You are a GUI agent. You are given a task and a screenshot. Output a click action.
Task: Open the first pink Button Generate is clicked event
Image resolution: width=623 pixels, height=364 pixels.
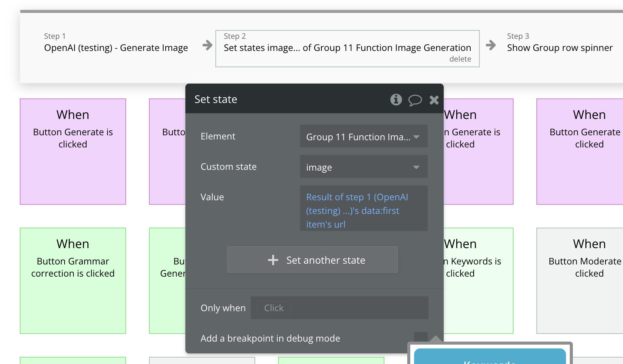73,152
